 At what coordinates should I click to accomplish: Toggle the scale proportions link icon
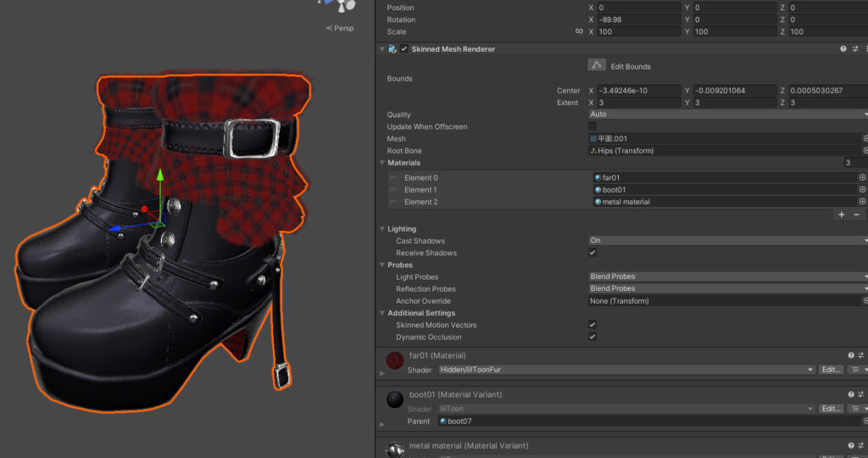tap(579, 31)
